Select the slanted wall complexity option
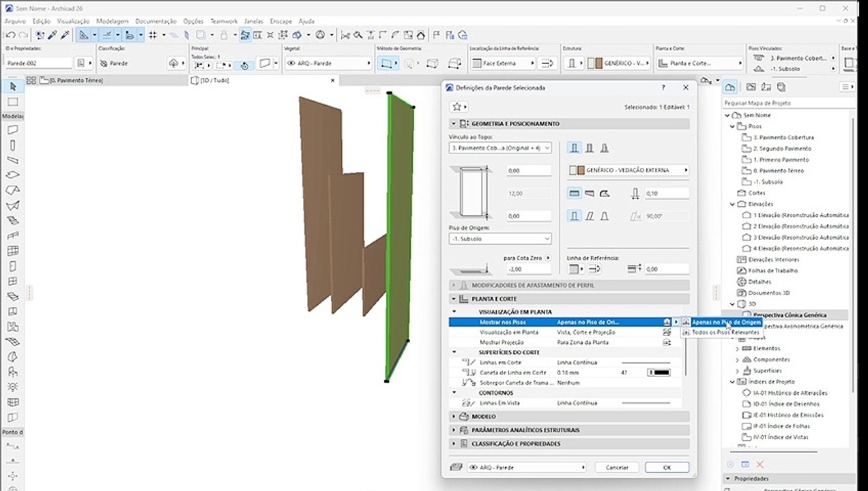 tap(589, 216)
